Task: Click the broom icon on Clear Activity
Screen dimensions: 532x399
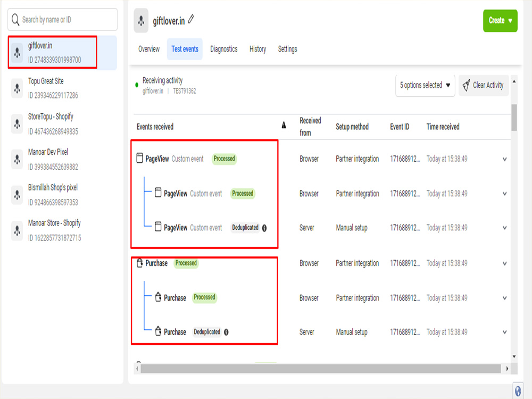Action: [467, 85]
